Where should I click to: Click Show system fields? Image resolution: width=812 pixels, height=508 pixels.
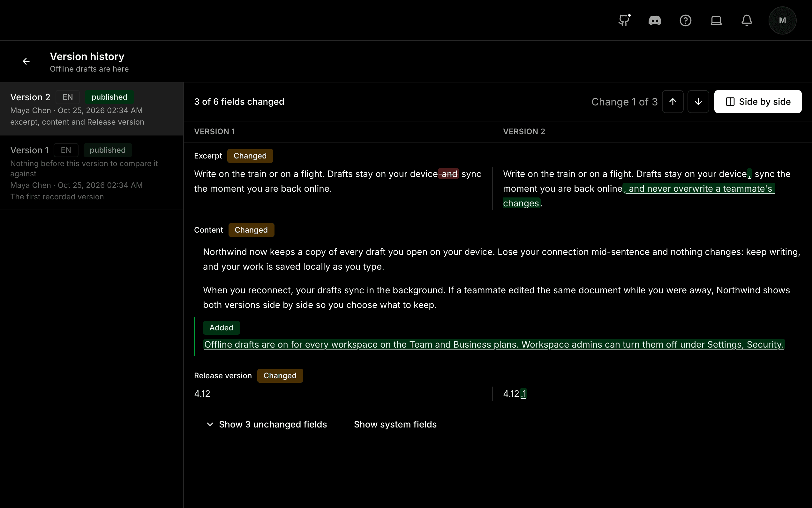(395, 424)
